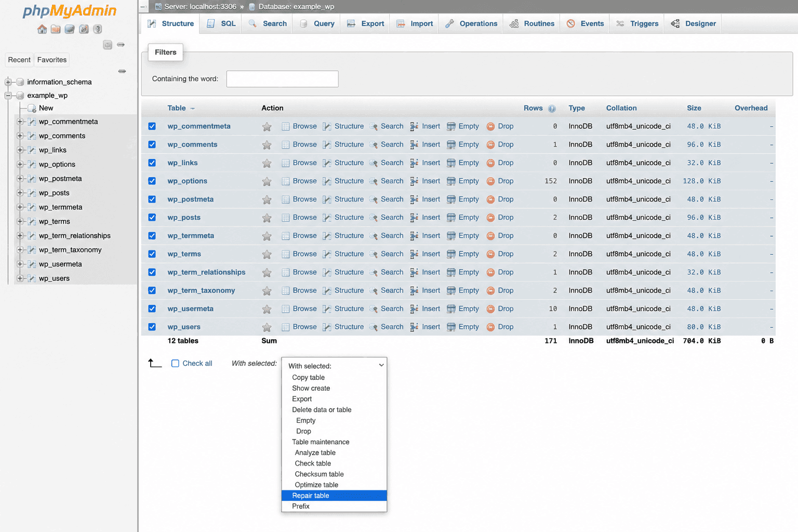Toggle the wp_links checkbox
Image resolution: width=798 pixels, height=532 pixels.
point(152,163)
